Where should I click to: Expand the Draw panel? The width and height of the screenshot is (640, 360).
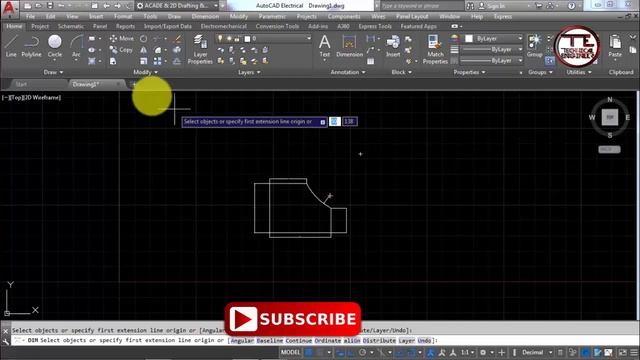click(53, 72)
